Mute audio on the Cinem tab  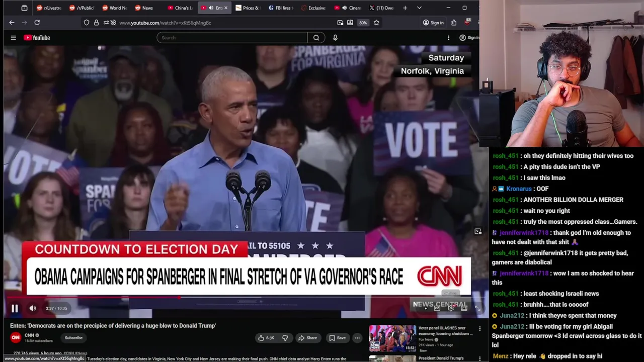344,8
